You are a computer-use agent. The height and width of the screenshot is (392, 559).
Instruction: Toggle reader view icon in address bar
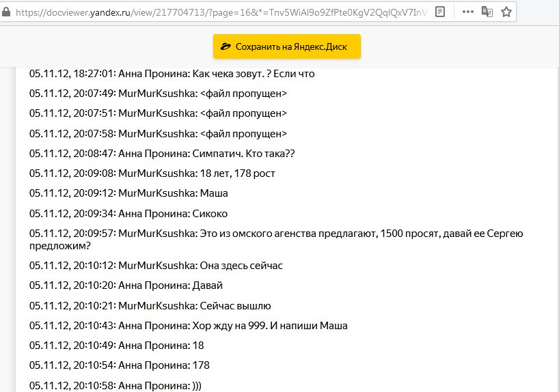coord(440,12)
